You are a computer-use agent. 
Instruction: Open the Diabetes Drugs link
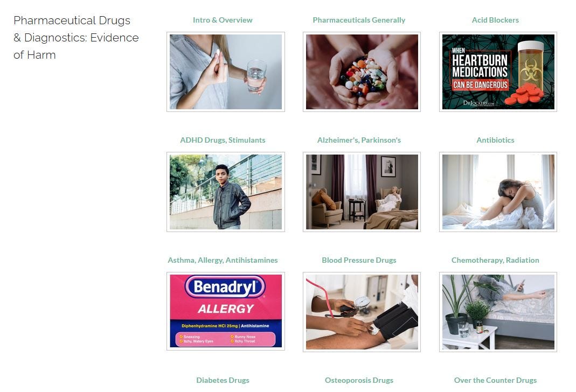click(x=223, y=380)
